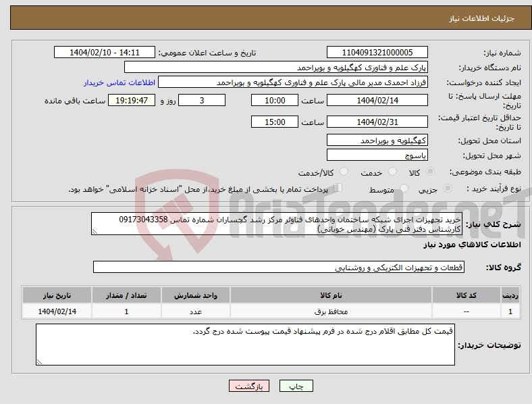Click the عدد unit cell
Screen dimensions: 532x404
tap(196, 311)
